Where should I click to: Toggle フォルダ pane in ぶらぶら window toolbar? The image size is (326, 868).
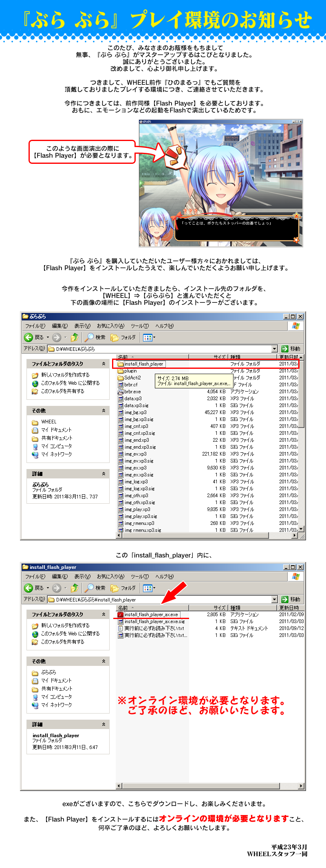coord(123,337)
